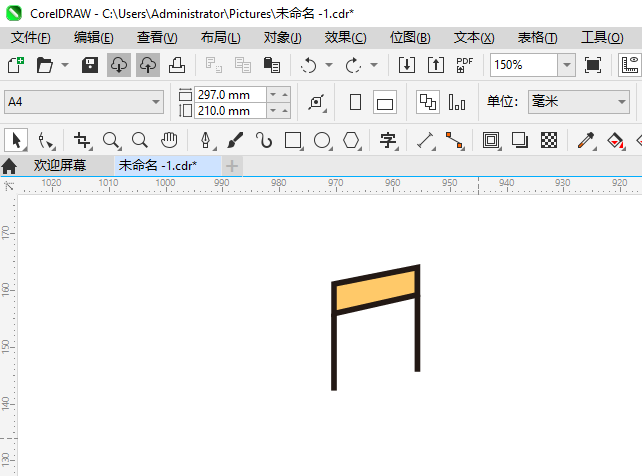This screenshot has width=642, height=476.
Task: Toggle the show rulers icon
Action: (x=630, y=65)
